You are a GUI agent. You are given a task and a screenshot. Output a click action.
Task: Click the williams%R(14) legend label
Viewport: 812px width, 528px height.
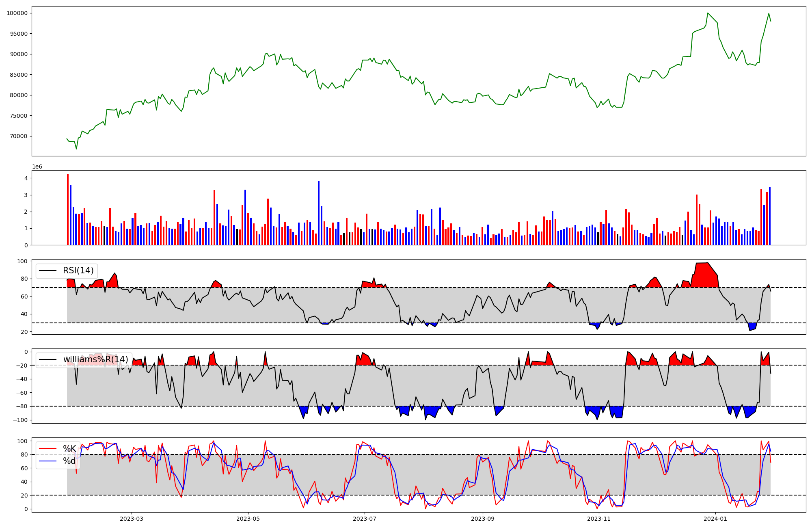coord(95,359)
